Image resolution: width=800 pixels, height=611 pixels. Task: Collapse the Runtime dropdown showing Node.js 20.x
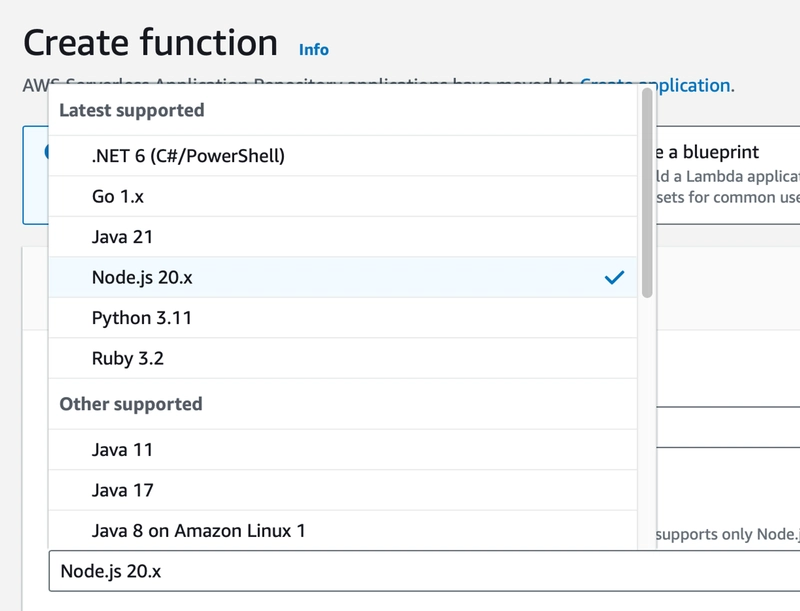coord(424,571)
